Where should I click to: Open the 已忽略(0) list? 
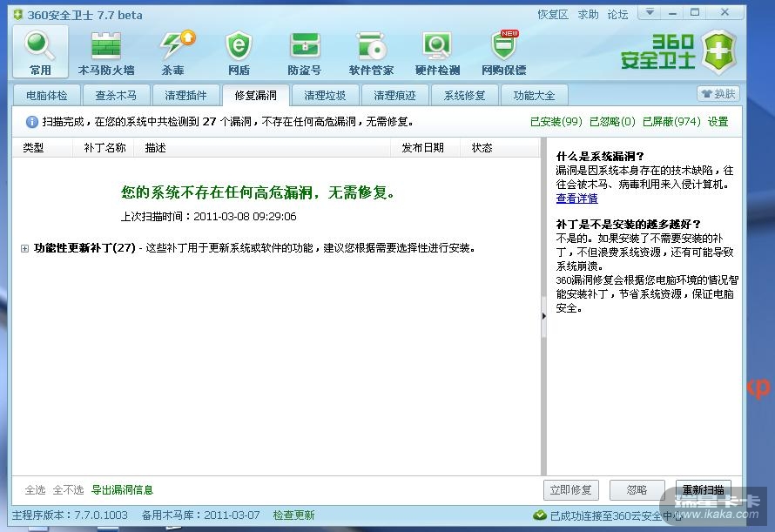[612, 122]
